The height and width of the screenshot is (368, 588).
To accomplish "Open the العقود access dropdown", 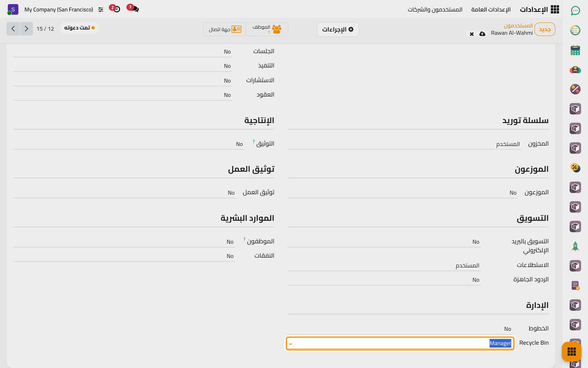I will 123,95.
